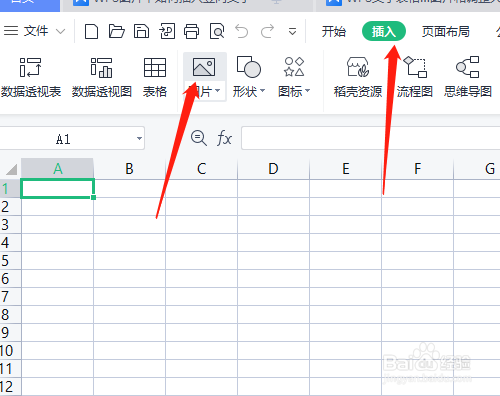The image size is (500, 396).
Task: Select column E header
Action: 346,169
